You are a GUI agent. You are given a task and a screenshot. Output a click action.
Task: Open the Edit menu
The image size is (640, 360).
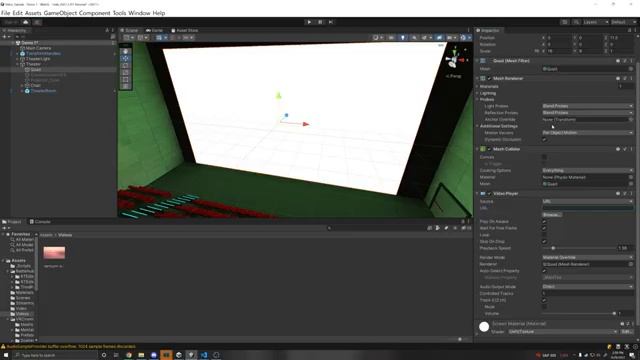(x=18, y=13)
